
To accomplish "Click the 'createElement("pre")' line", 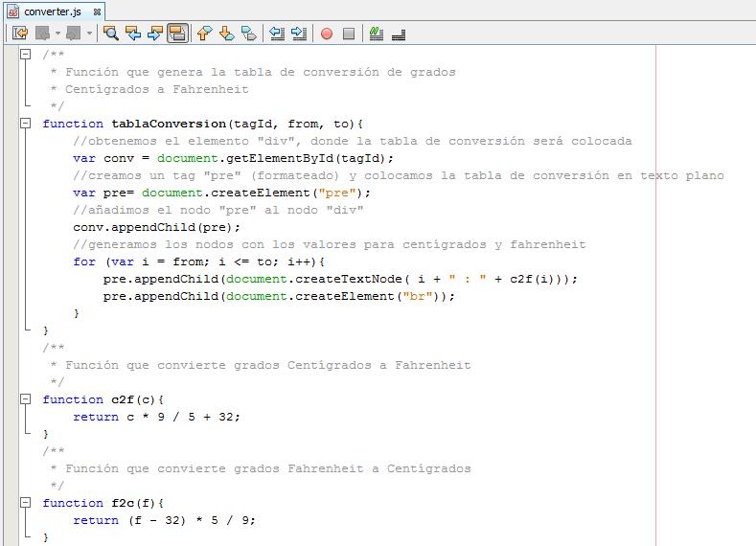I will point(221,193).
